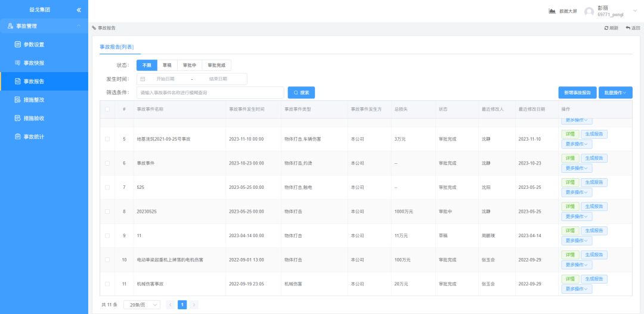
Task: Expand 更多操作 for the 20230525 row
Action: [x=577, y=216]
